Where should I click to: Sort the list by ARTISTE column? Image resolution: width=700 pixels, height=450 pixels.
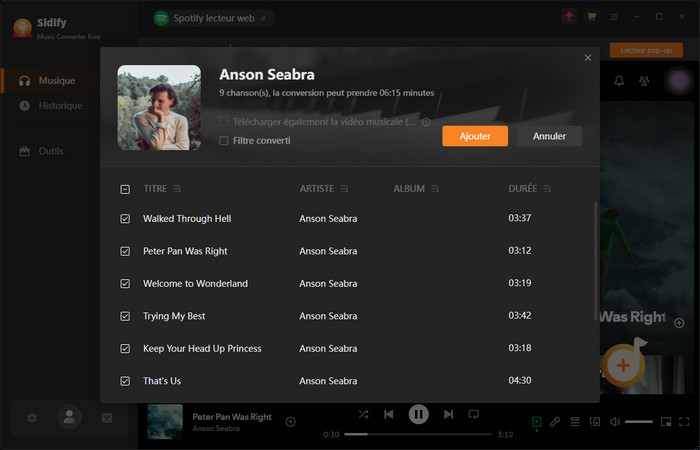click(x=344, y=189)
